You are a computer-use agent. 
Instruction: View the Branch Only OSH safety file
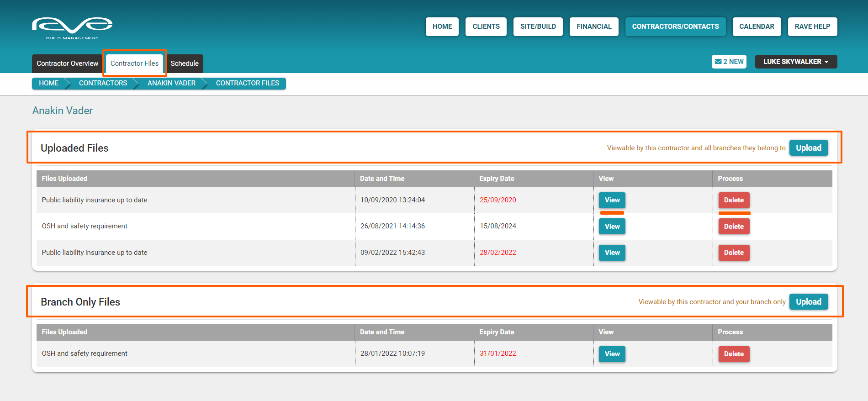(x=612, y=354)
